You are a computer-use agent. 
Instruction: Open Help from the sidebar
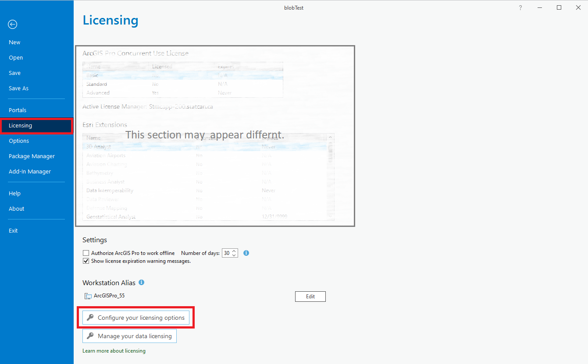click(x=14, y=194)
